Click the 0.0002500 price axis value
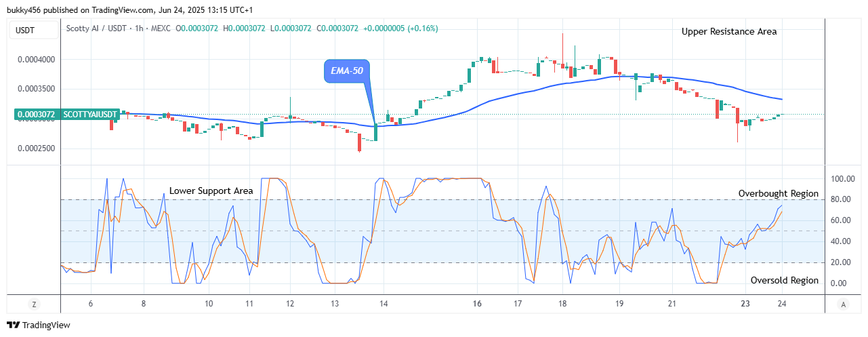This screenshot has width=868, height=337. click(x=36, y=148)
